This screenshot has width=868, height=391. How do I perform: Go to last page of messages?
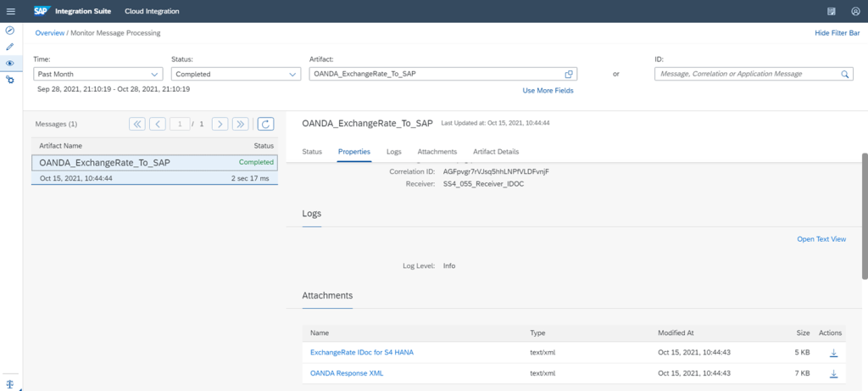(240, 124)
